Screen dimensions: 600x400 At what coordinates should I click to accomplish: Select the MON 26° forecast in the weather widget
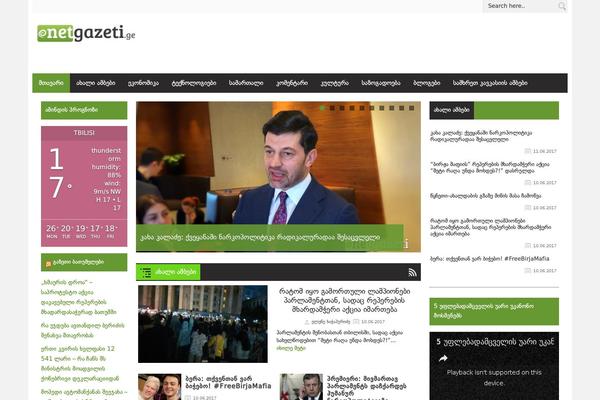[52, 231]
